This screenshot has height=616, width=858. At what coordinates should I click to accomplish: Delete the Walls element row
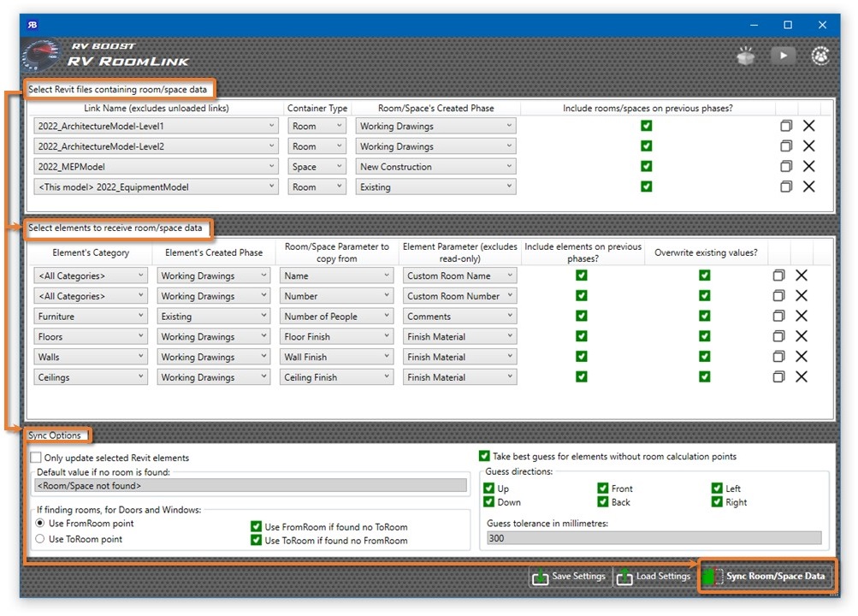pyautogui.click(x=802, y=356)
